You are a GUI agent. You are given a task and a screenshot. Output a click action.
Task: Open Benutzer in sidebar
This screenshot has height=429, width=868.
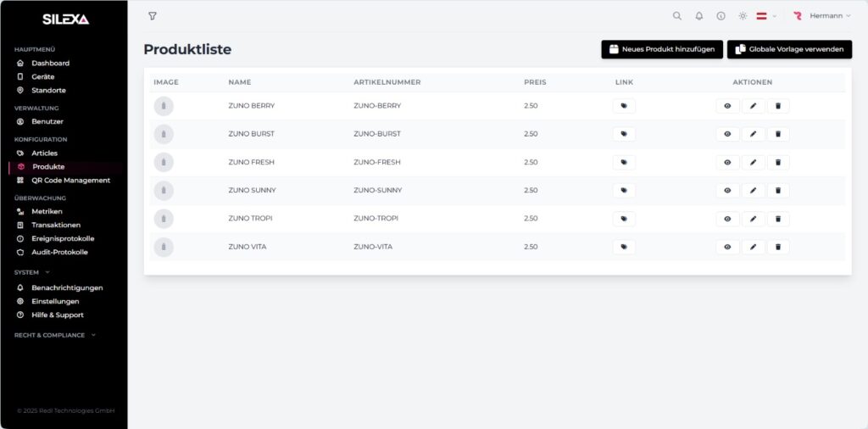click(x=47, y=121)
